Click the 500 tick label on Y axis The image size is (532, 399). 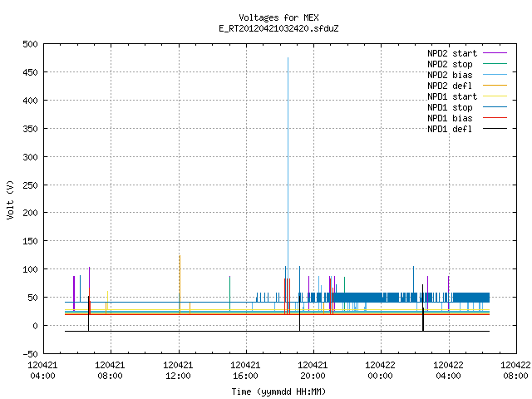[30, 44]
